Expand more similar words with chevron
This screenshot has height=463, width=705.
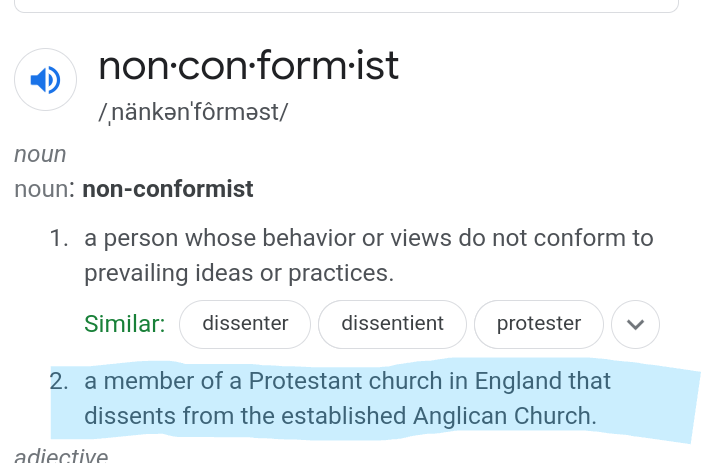tap(635, 324)
